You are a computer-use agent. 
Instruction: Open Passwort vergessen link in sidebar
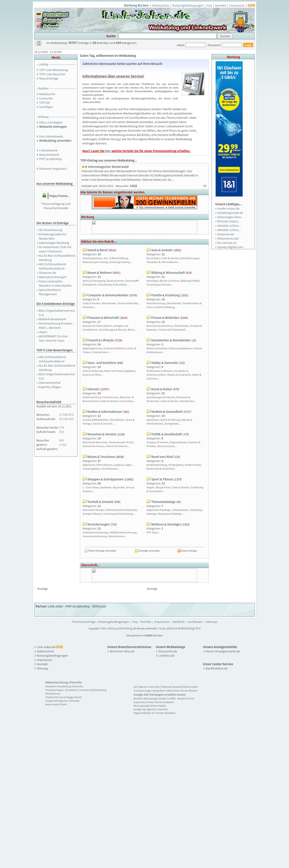click(x=53, y=169)
